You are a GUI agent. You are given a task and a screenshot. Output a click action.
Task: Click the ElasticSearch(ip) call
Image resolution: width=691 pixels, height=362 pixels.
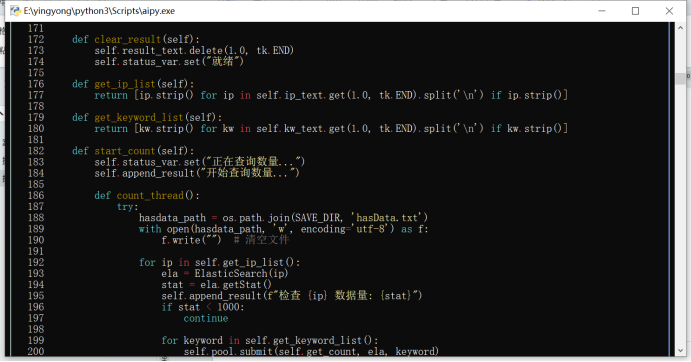point(241,273)
